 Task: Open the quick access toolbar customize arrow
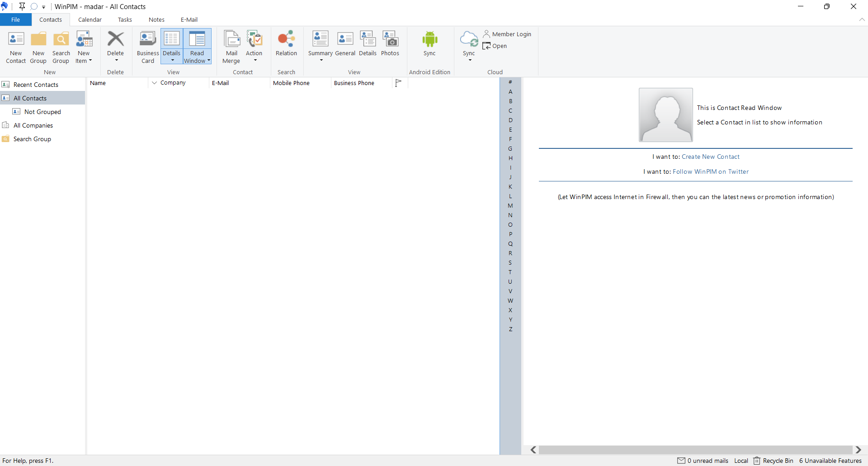(44, 7)
